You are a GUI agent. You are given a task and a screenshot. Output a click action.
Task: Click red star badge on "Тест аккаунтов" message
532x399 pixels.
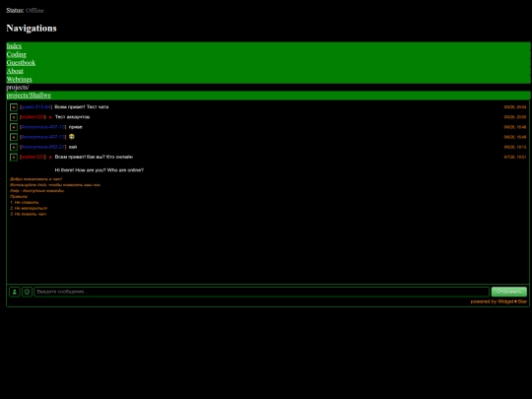50,117
